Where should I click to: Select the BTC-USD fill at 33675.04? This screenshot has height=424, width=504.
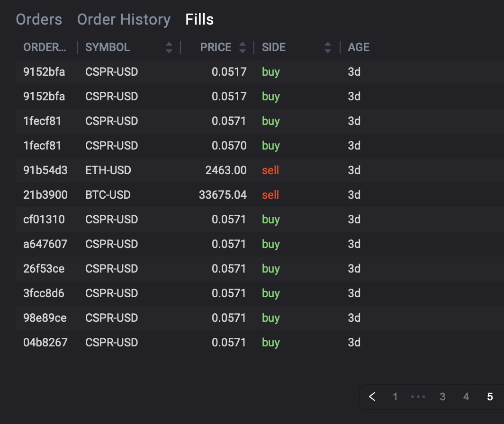(189, 195)
